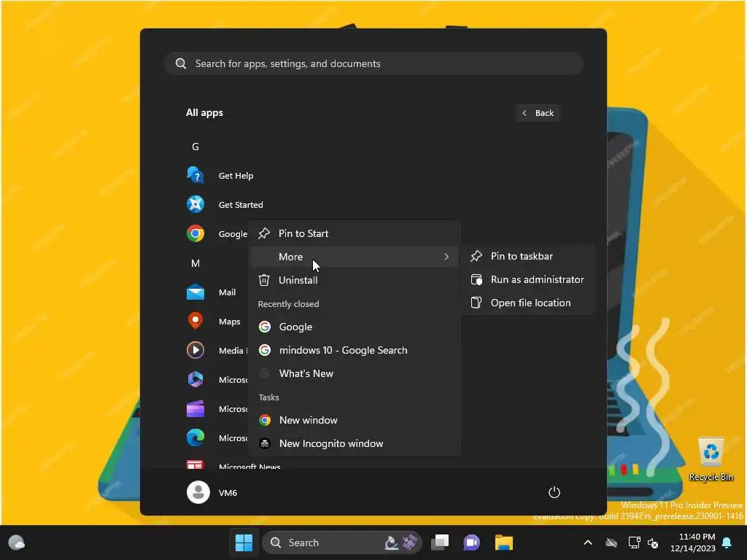
Task: Open the weather widget on the taskbar
Action: (x=17, y=542)
